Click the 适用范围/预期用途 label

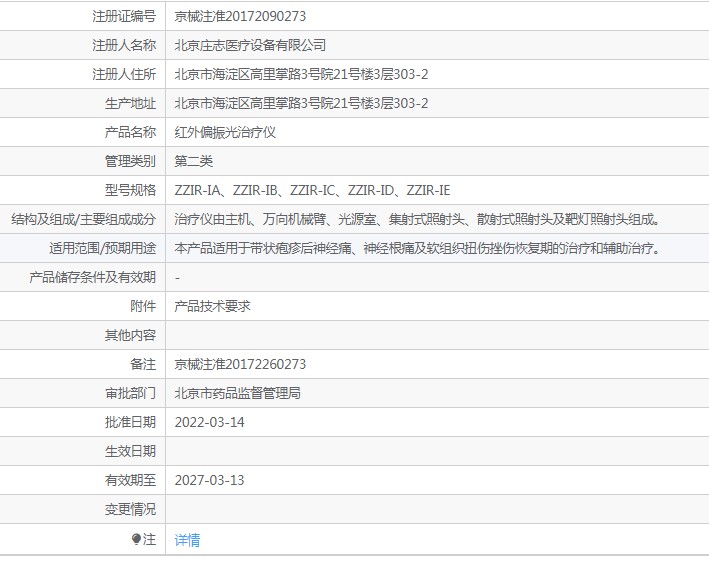[103, 248]
